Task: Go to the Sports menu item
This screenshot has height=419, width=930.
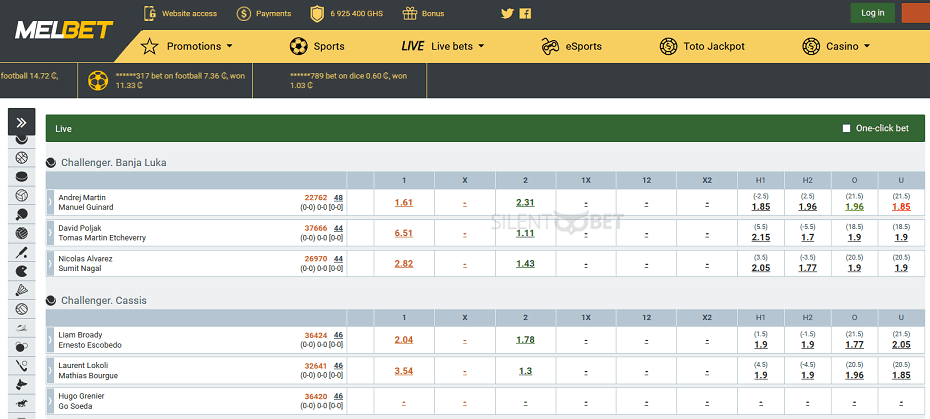Action: [x=329, y=46]
